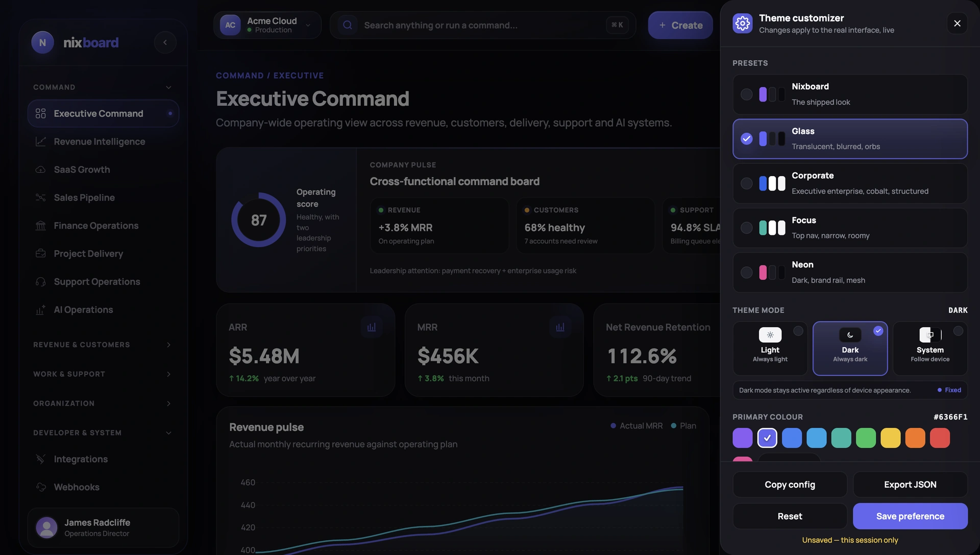Image resolution: width=980 pixels, height=555 pixels.
Task: Select the Nixboard preset radio
Action: click(x=746, y=94)
